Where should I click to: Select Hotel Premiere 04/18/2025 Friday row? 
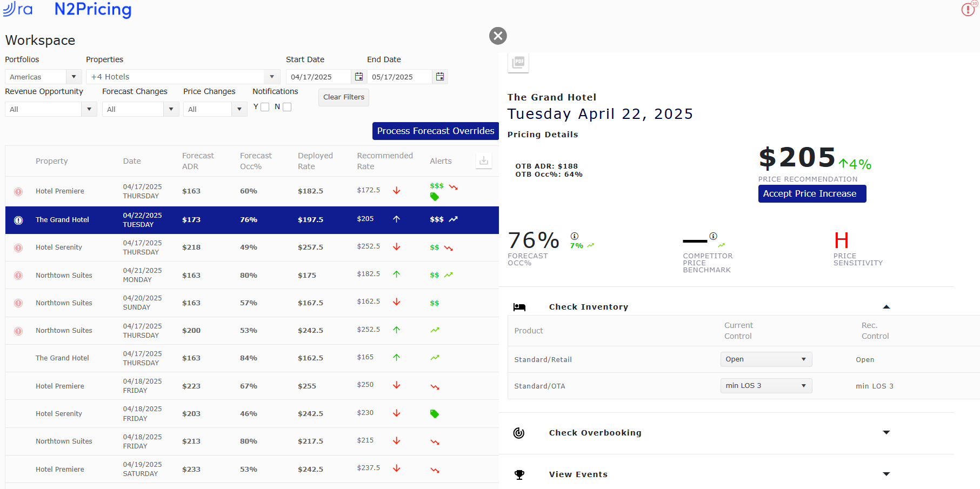click(x=252, y=386)
